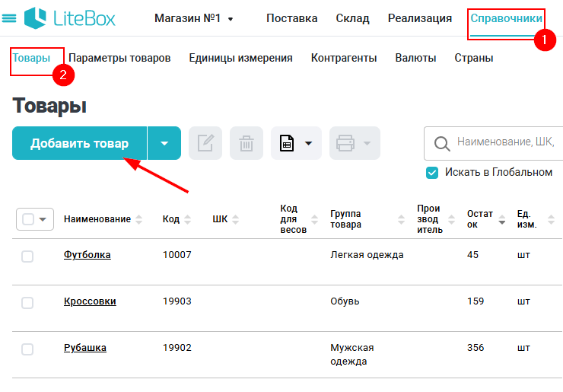
Task: Click the product search input field
Action: pyautogui.click(x=506, y=142)
